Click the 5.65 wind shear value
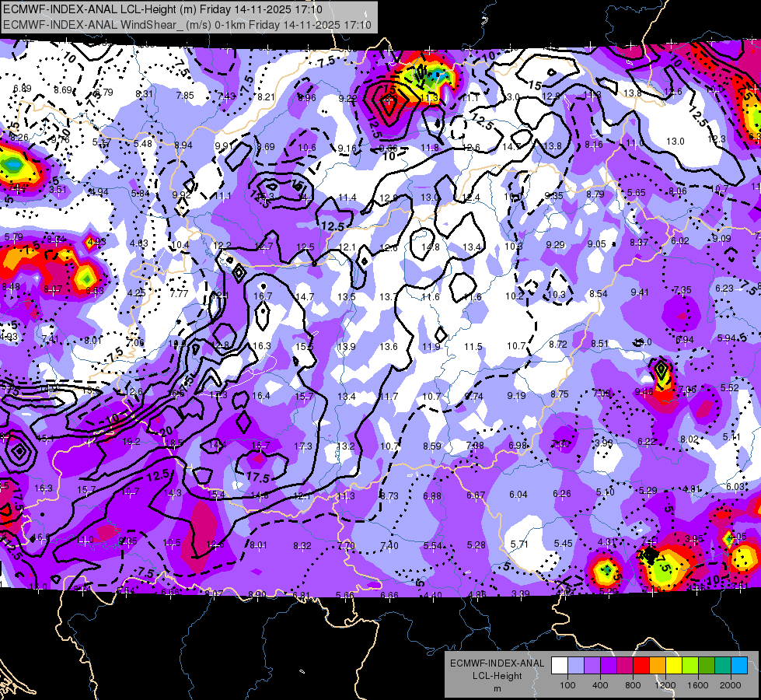The height and width of the screenshot is (700, 761). [x=636, y=192]
